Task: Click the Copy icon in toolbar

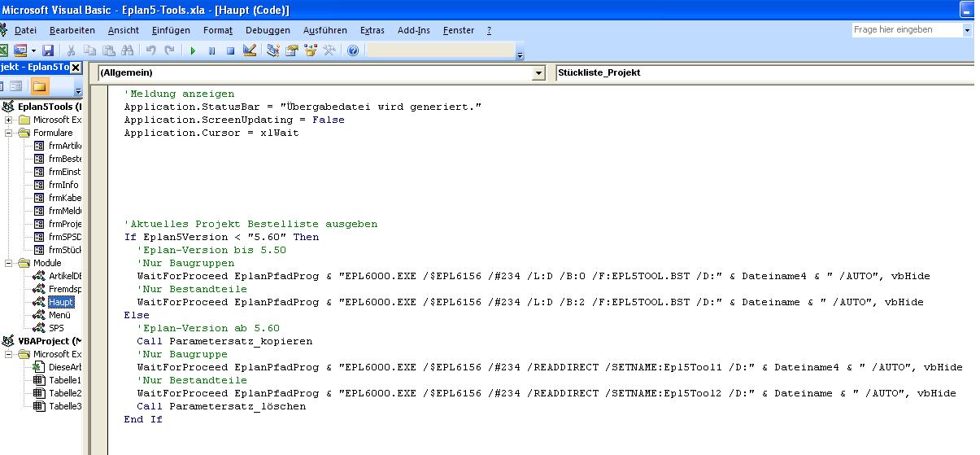Action: 90,50
